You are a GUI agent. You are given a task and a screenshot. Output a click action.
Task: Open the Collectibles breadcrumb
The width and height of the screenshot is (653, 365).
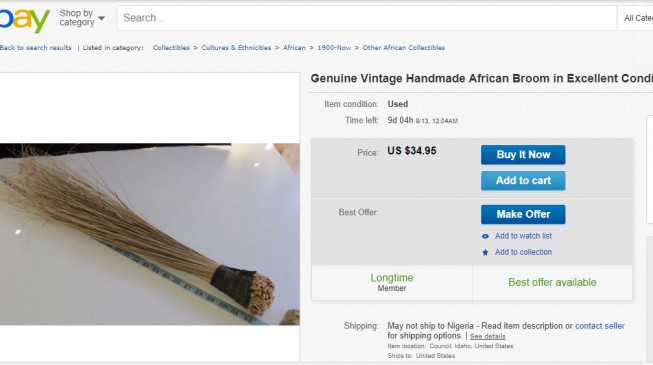click(x=171, y=48)
